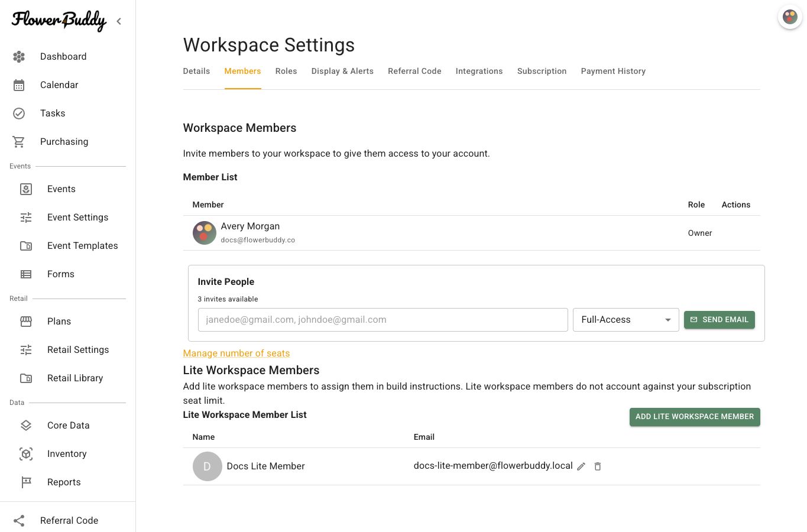Collapse the sidebar with chevron arrow
This screenshot has width=807, height=532.
(119, 21)
